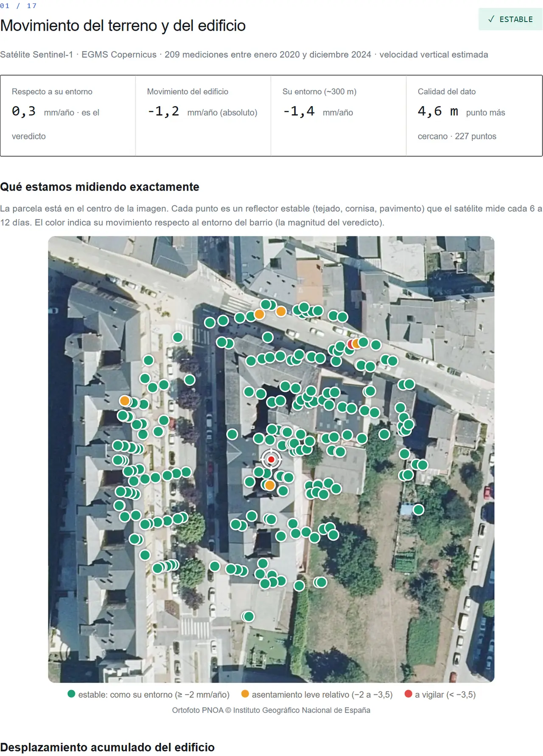The height and width of the screenshot is (756, 543).
Task: Click the checkmark icon in the ESTABLE badge
Action: 491,19
